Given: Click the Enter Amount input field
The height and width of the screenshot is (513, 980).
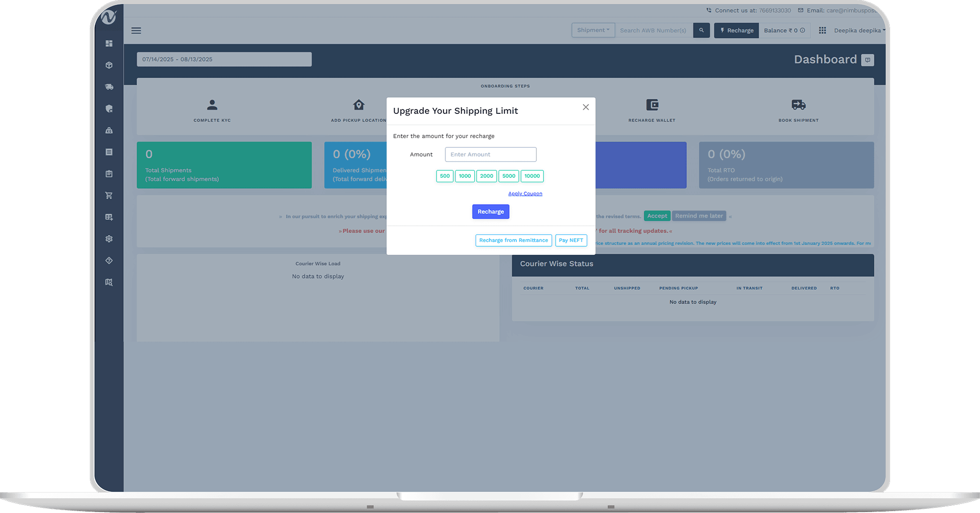Looking at the screenshot, I should pyautogui.click(x=490, y=154).
